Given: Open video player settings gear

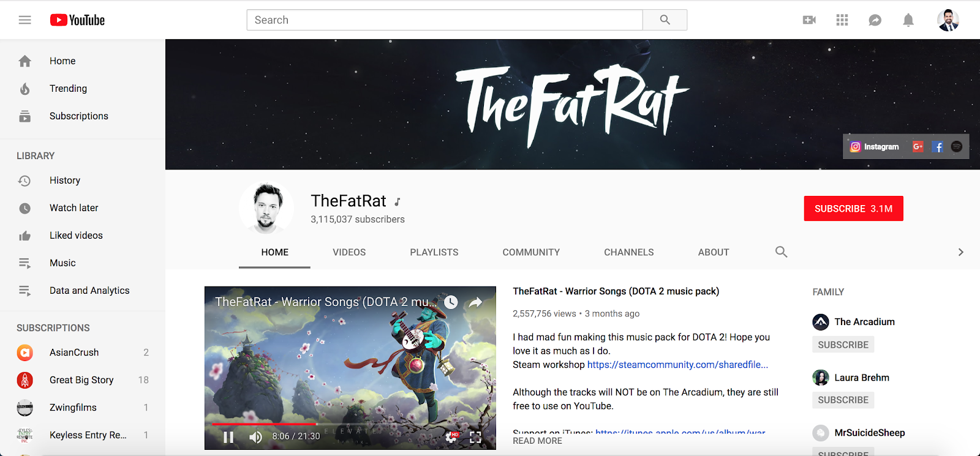Looking at the screenshot, I should (x=451, y=437).
